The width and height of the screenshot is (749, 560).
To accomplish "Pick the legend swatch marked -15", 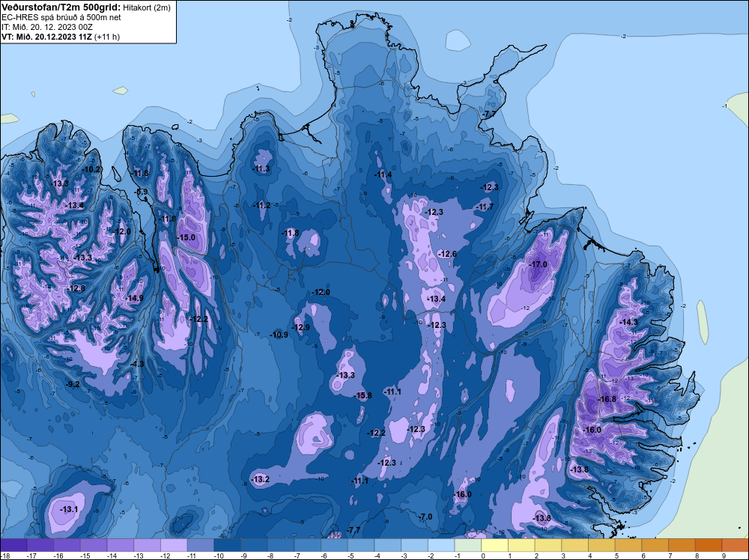I will (x=94, y=545).
